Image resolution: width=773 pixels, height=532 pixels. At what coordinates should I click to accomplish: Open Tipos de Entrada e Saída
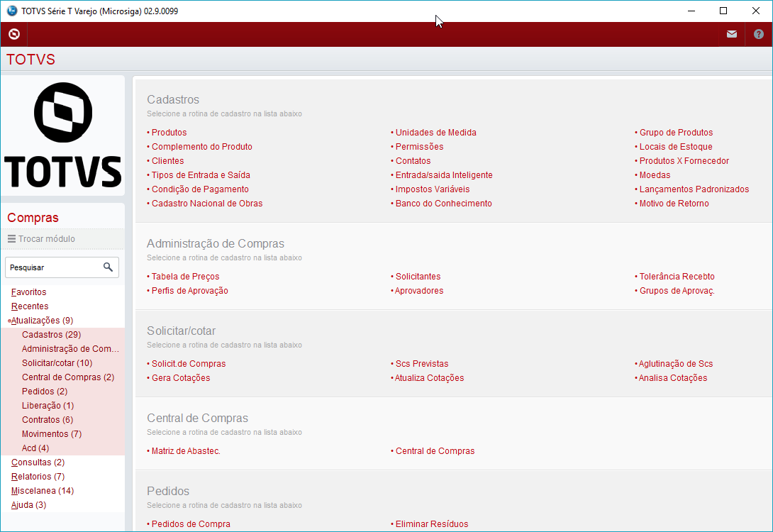(201, 175)
